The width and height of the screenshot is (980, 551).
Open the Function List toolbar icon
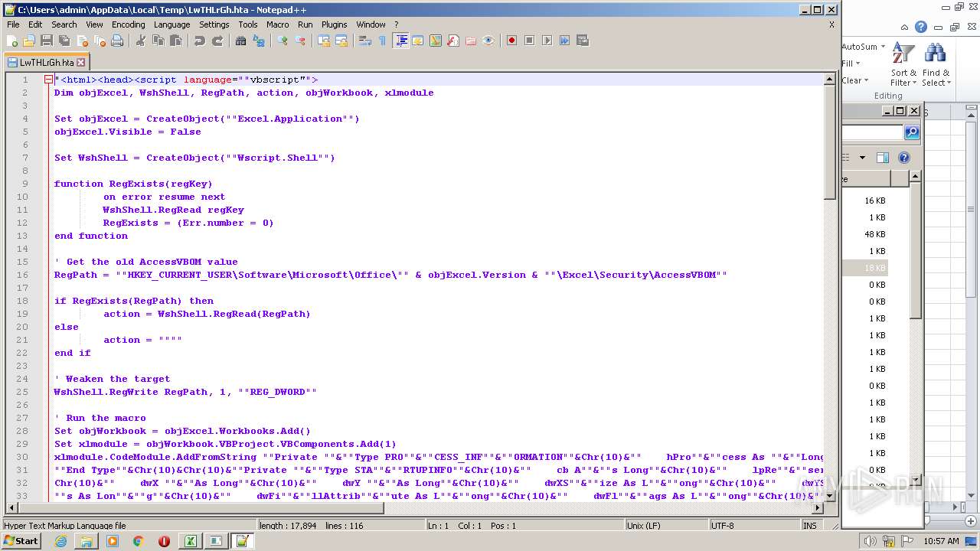tap(453, 41)
